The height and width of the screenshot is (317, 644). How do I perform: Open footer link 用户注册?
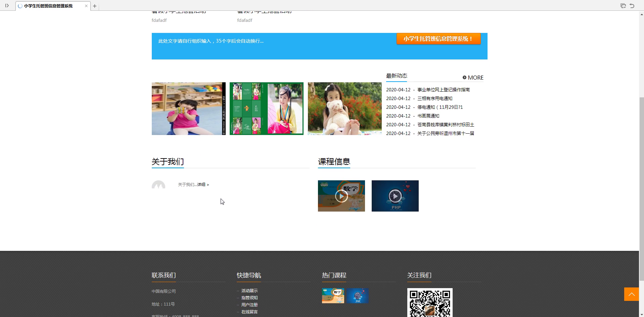tap(249, 305)
